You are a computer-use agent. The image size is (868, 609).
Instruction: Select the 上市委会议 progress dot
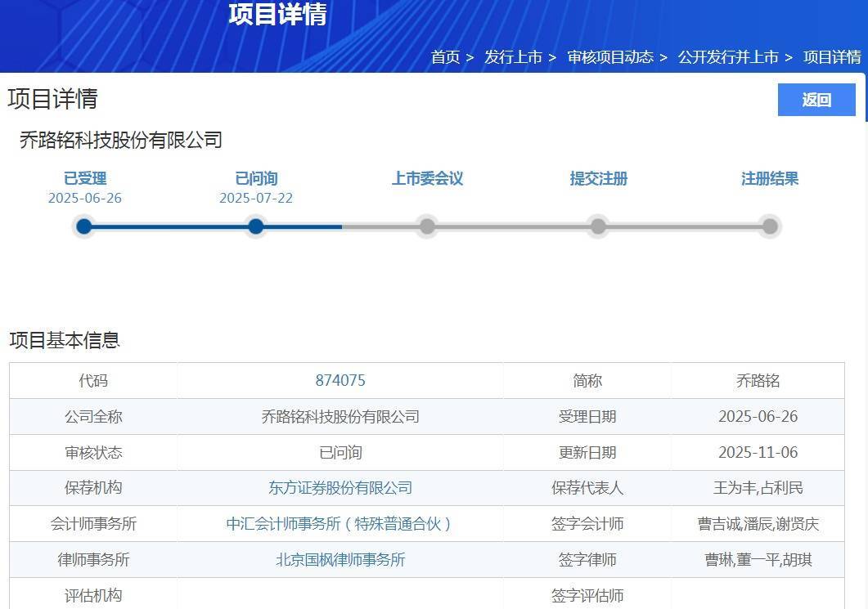(x=427, y=226)
